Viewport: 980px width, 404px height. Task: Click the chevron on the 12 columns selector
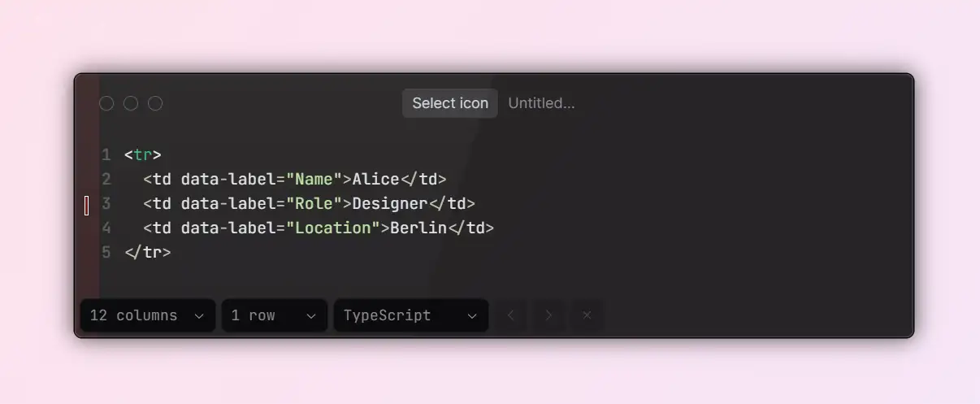tap(199, 316)
